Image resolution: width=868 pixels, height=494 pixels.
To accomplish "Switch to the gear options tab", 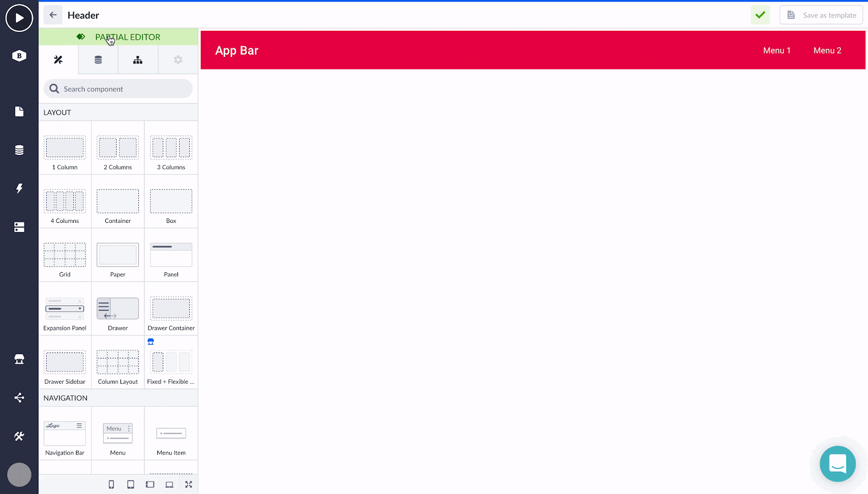I will (178, 60).
